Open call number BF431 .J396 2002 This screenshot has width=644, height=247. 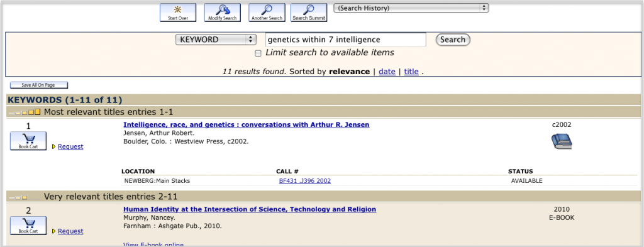[x=305, y=180]
